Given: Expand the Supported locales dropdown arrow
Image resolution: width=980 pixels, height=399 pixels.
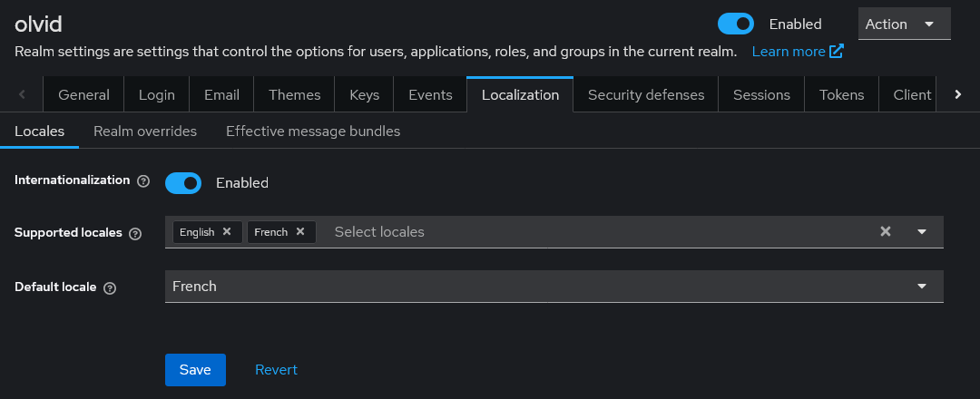Looking at the screenshot, I should click(922, 232).
